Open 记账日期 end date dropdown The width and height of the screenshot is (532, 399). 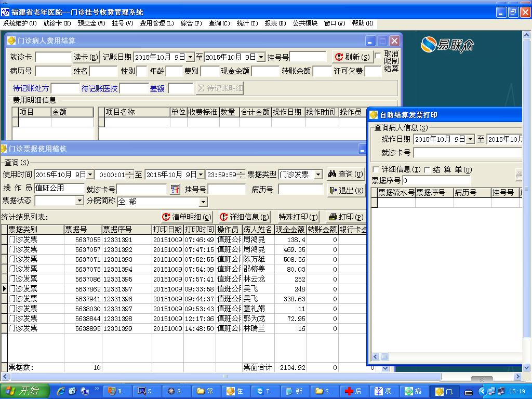(x=261, y=57)
